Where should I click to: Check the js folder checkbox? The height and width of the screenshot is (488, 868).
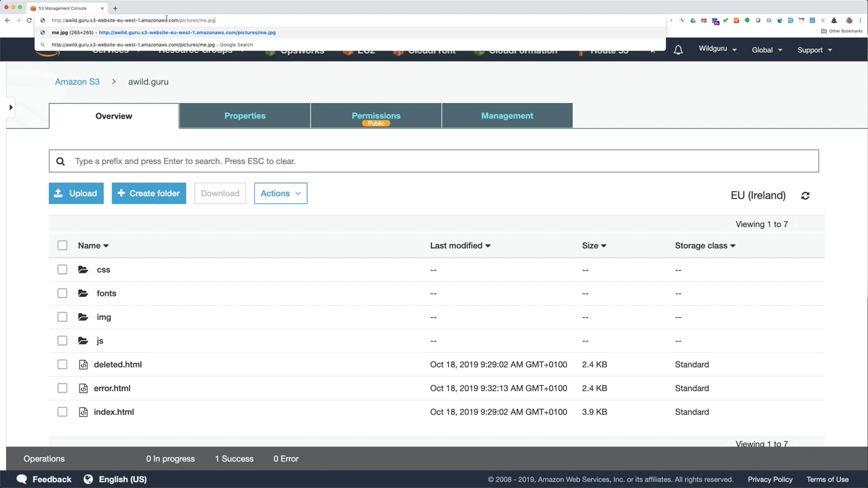(62, 341)
